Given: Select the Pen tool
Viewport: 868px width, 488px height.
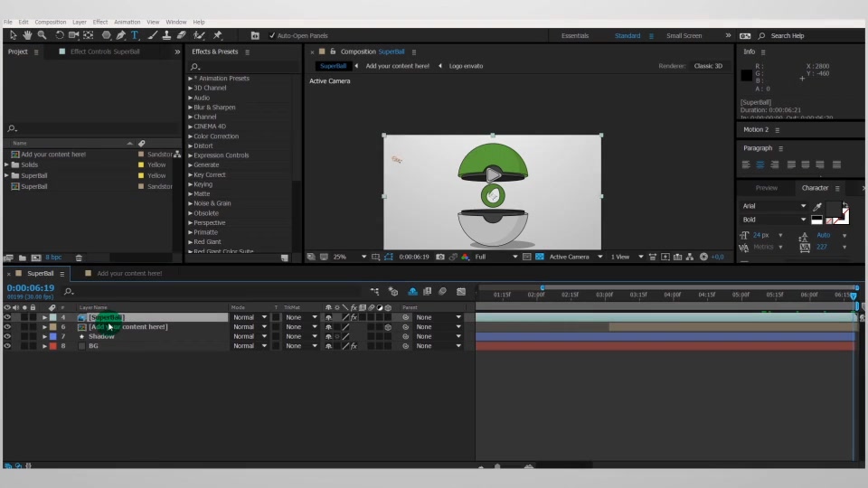Looking at the screenshot, I should (x=120, y=35).
